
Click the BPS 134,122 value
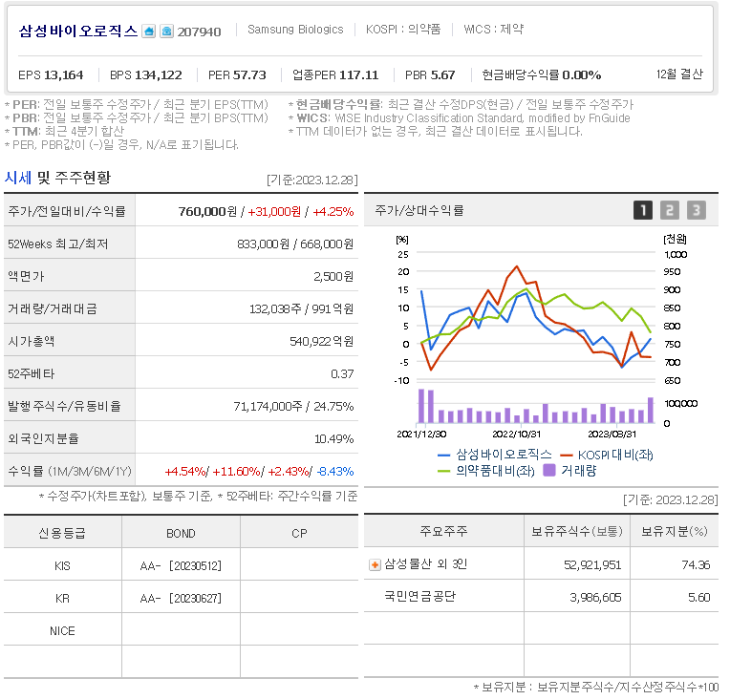tap(146, 74)
